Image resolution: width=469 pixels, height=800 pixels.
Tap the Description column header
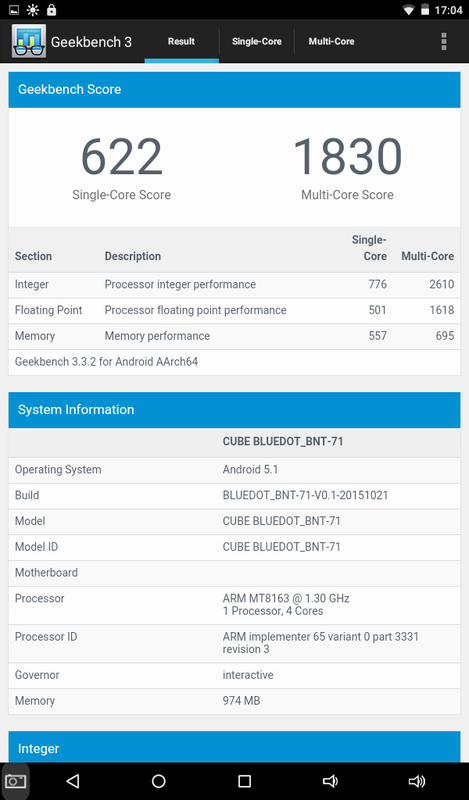(133, 256)
